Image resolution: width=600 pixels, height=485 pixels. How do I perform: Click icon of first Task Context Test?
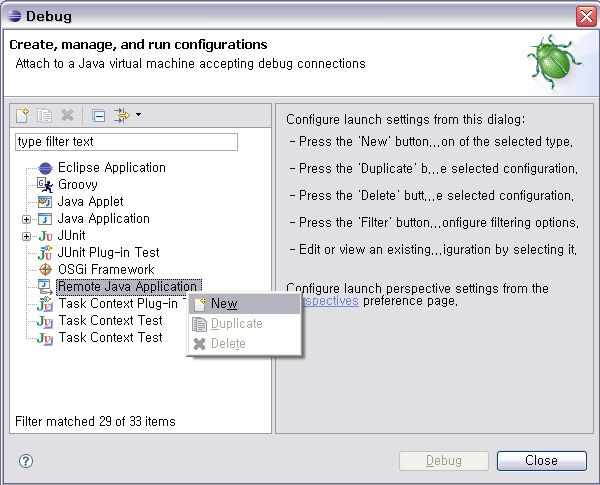(45, 321)
